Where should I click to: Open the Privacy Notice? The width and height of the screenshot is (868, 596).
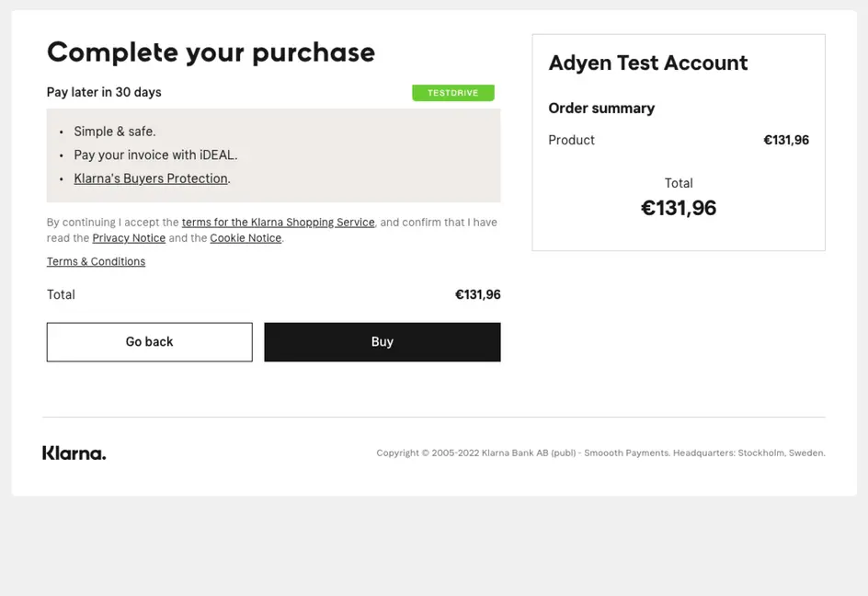[x=129, y=237]
